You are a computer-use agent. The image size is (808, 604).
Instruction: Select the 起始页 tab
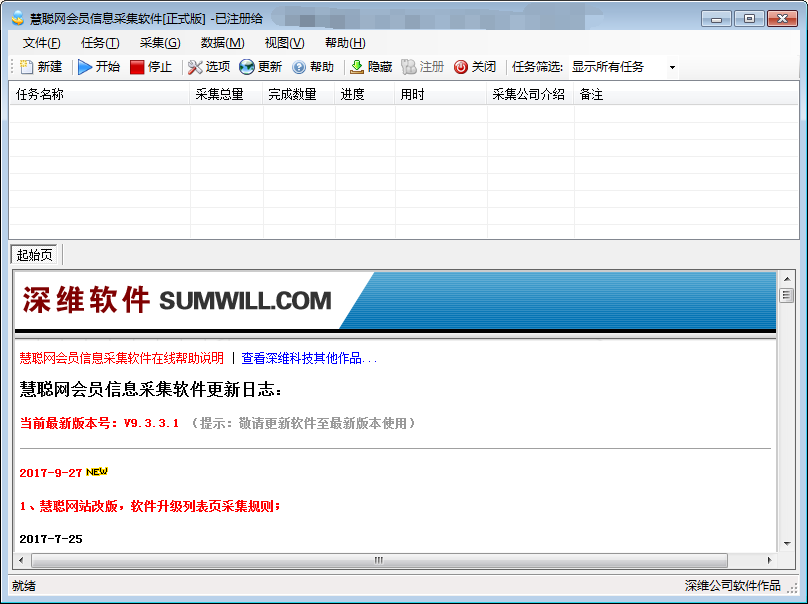(35, 255)
